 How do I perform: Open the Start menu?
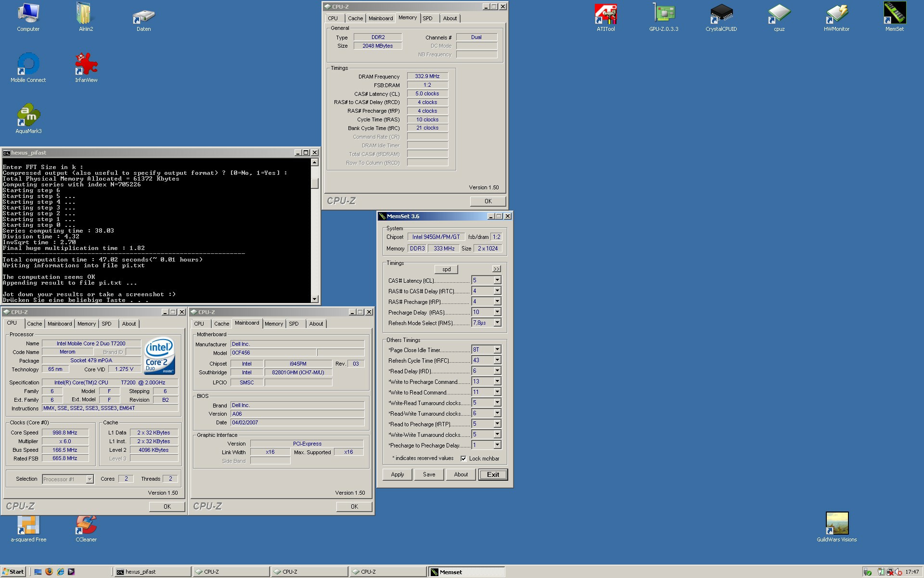13,572
